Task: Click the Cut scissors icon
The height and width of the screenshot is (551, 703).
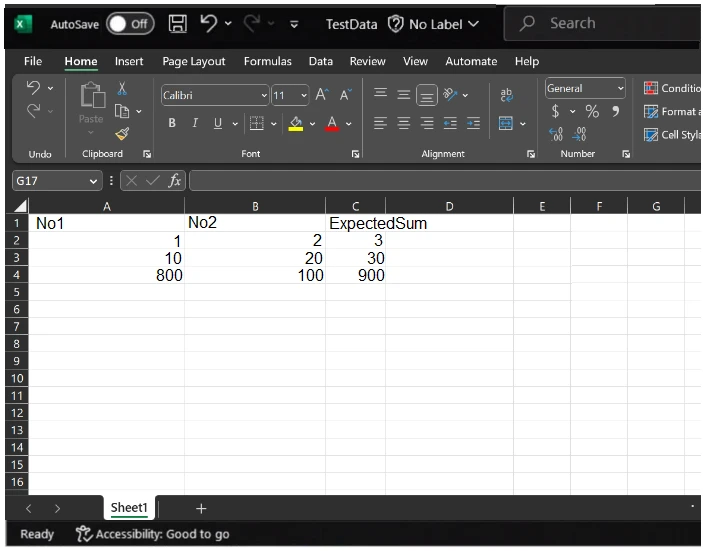Action: 122,89
